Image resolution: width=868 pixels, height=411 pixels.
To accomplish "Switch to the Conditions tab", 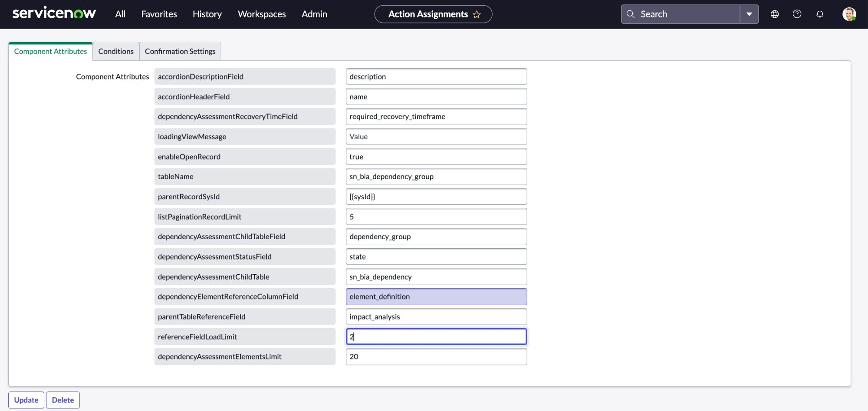I will point(116,51).
